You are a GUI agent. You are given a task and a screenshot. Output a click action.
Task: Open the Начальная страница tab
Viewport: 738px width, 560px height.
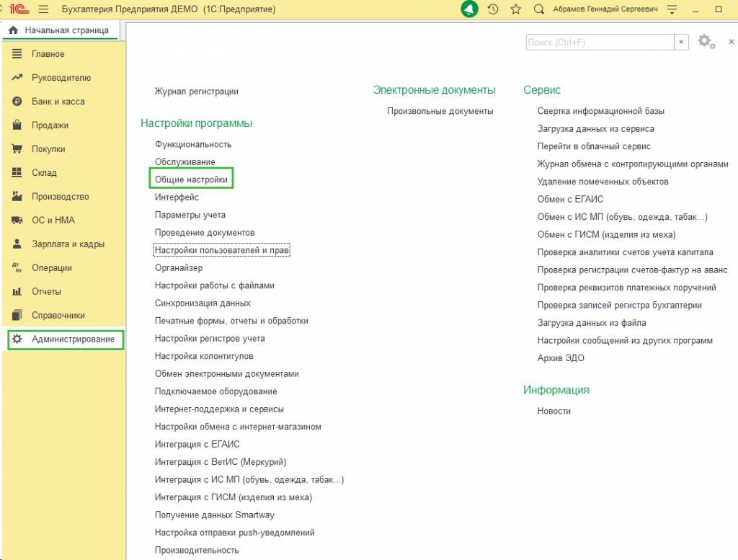61,30
